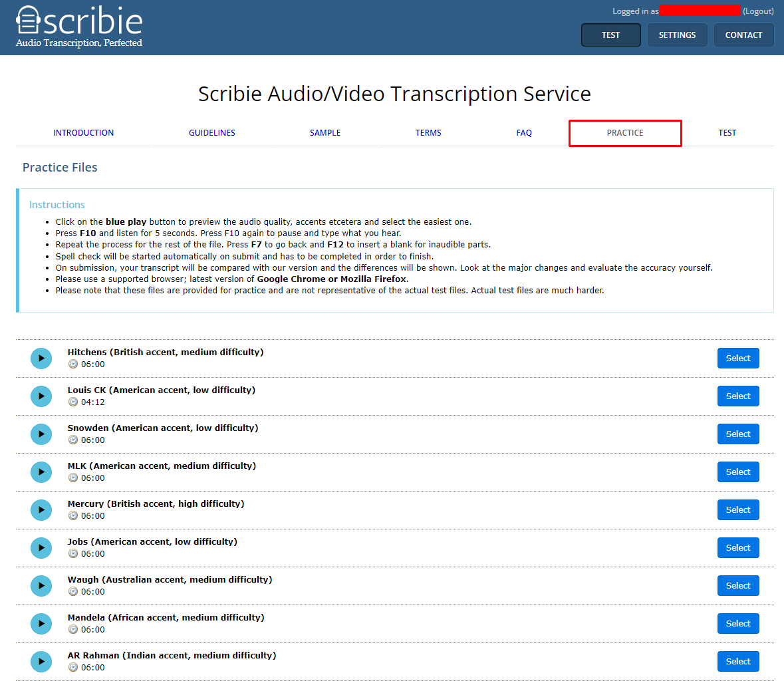Open the Settings header button
This screenshot has height=699, width=784.
coord(678,35)
